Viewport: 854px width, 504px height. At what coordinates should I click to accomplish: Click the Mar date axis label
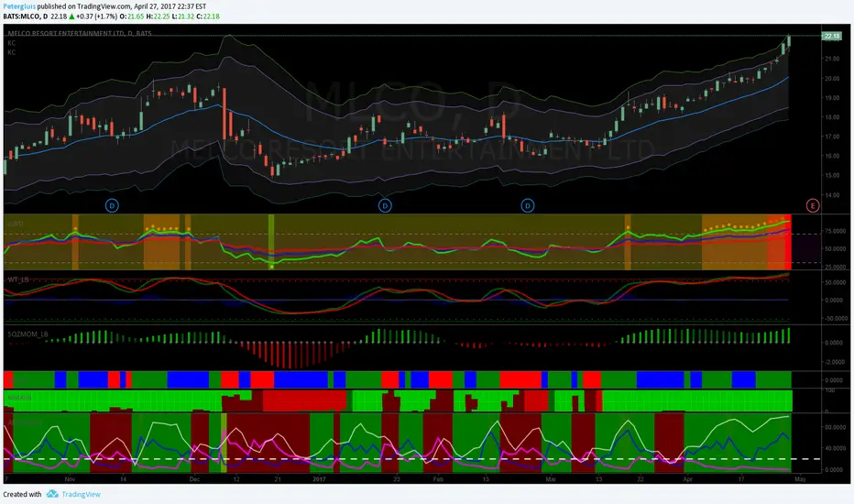[551, 479]
